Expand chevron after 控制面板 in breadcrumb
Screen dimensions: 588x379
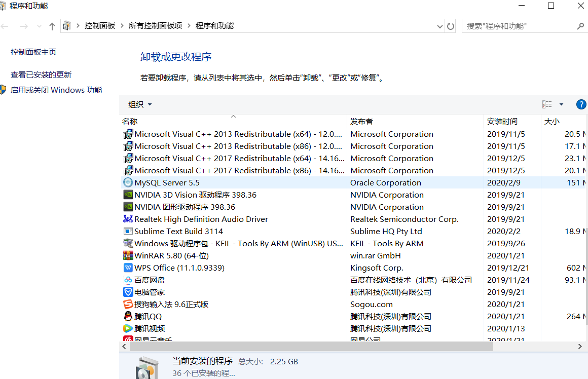tap(122, 26)
